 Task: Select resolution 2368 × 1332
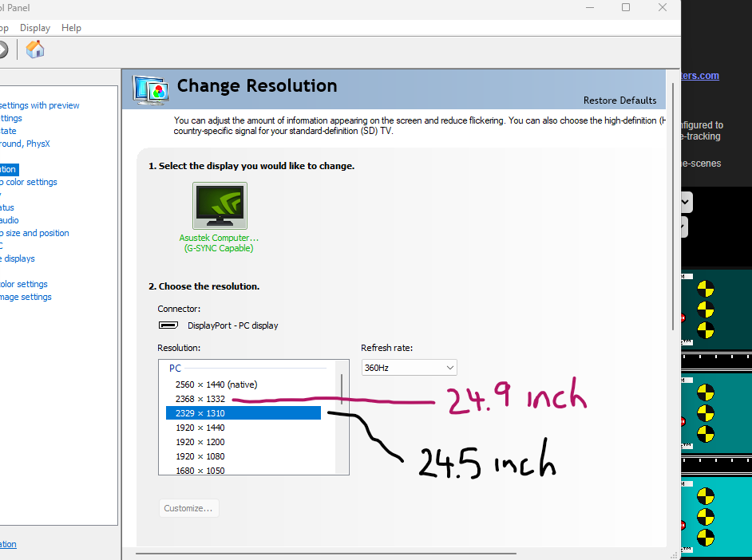click(200, 399)
